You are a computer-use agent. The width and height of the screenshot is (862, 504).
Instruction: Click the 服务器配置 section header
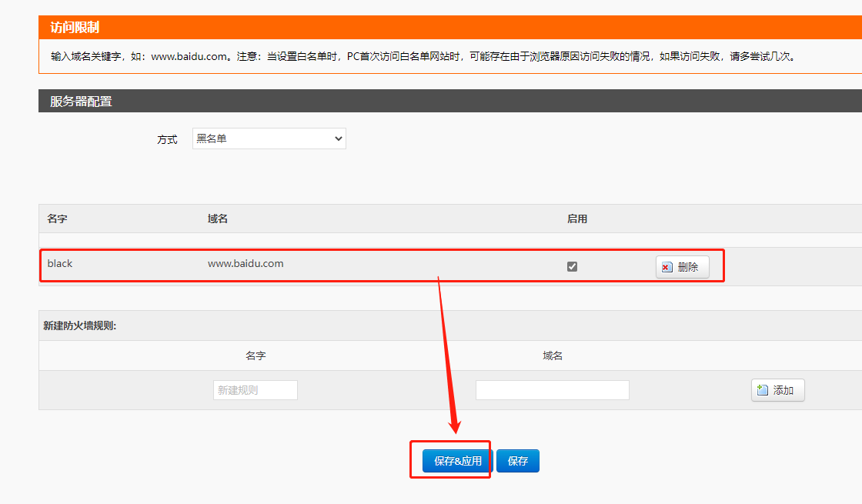click(81, 101)
